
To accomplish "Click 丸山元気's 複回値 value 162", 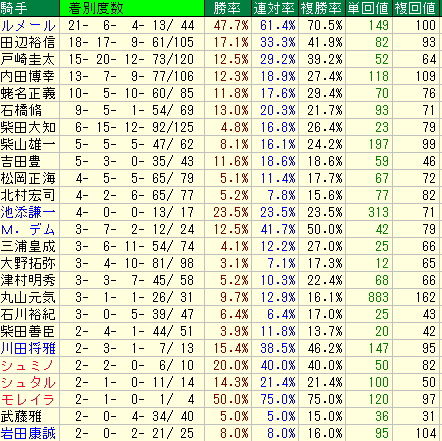I will tap(426, 298).
